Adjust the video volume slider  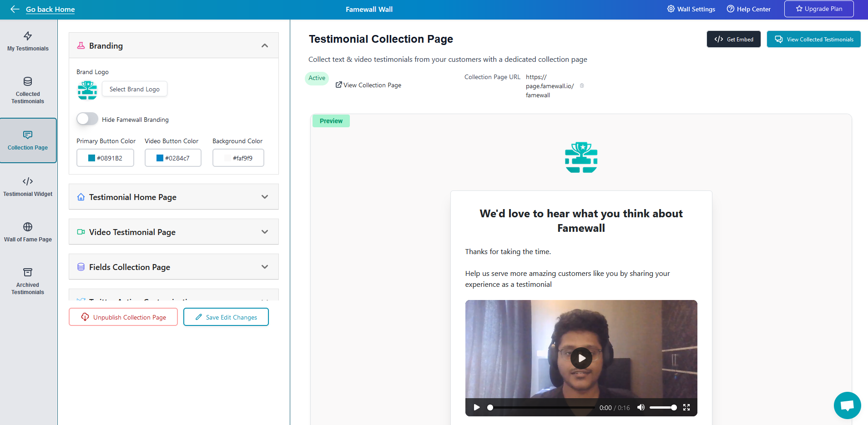(x=663, y=408)
